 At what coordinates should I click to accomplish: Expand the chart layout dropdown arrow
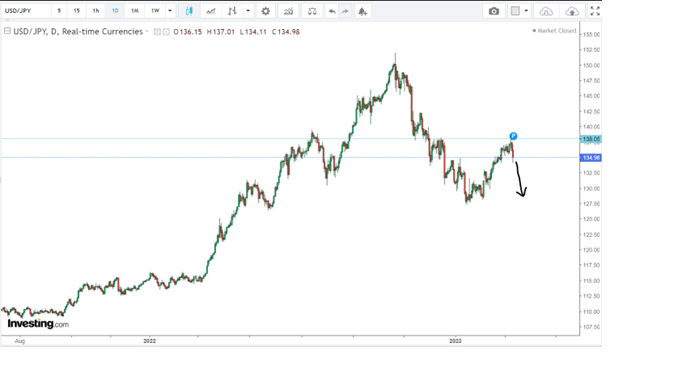526,11
